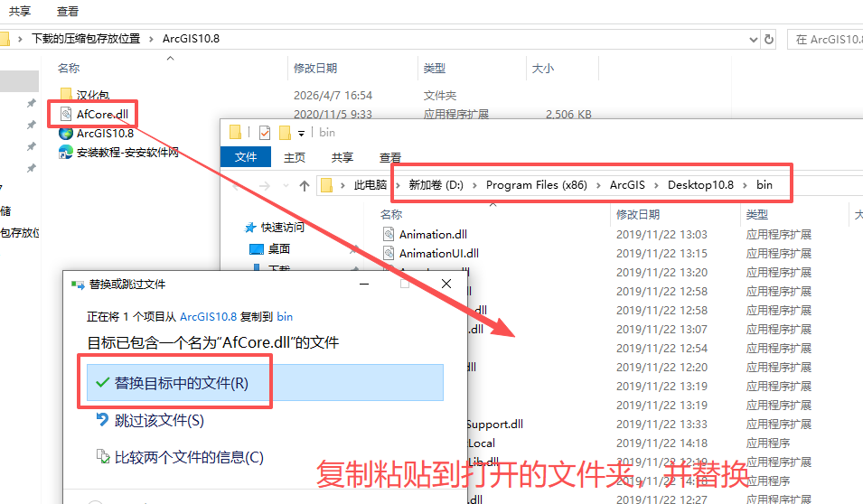Choose 替换目标中的文件(R) option
The height and width of the screenshot is (504, 863).
click(x=265, y=382)
